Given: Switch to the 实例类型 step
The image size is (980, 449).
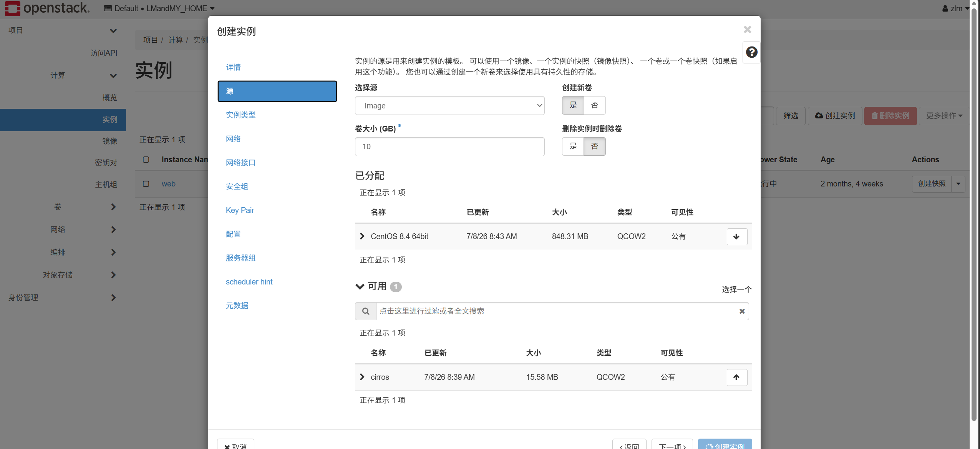Looking at the screenshot, I should tap(240, 115).
